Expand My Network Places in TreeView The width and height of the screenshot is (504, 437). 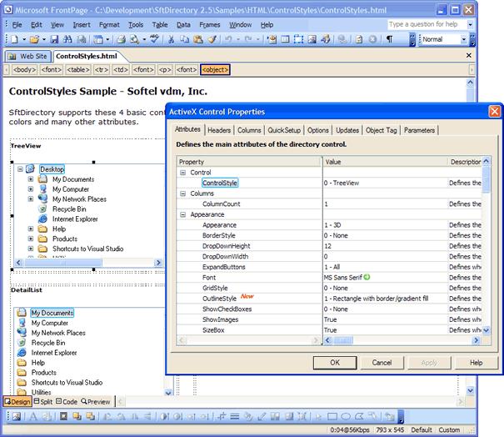click(x=31, y=198)
